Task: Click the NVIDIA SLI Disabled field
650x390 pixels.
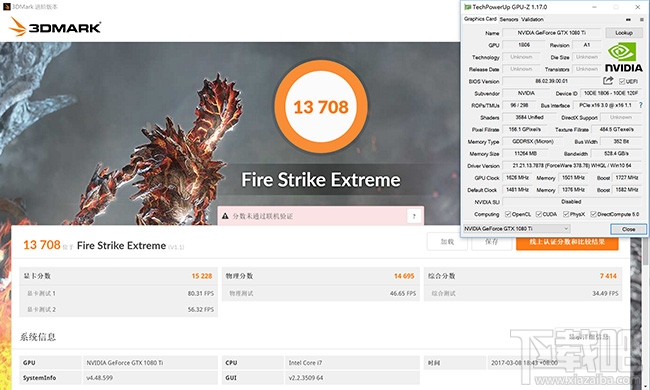Action: (x=572, y=202)
